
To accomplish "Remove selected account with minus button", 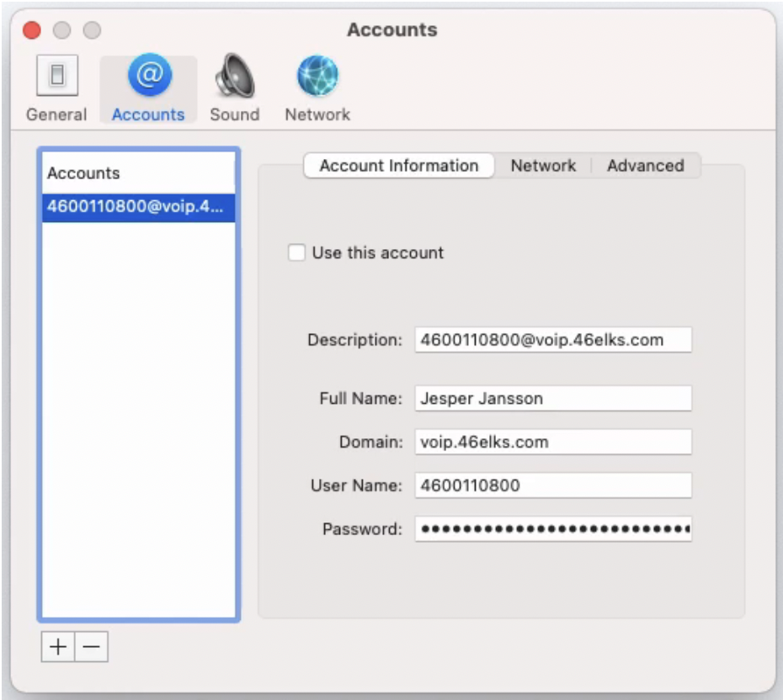I will tap(92, 647).
